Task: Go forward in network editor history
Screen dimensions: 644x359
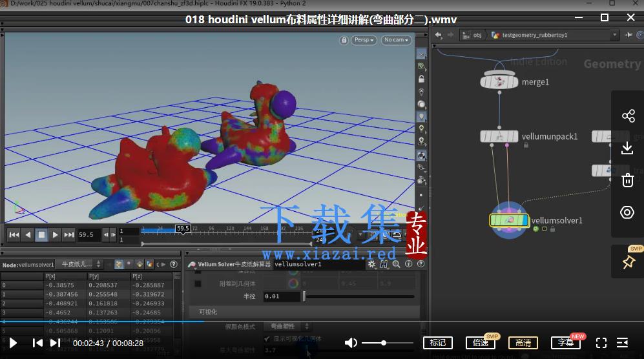Action: tap(450, 36)
